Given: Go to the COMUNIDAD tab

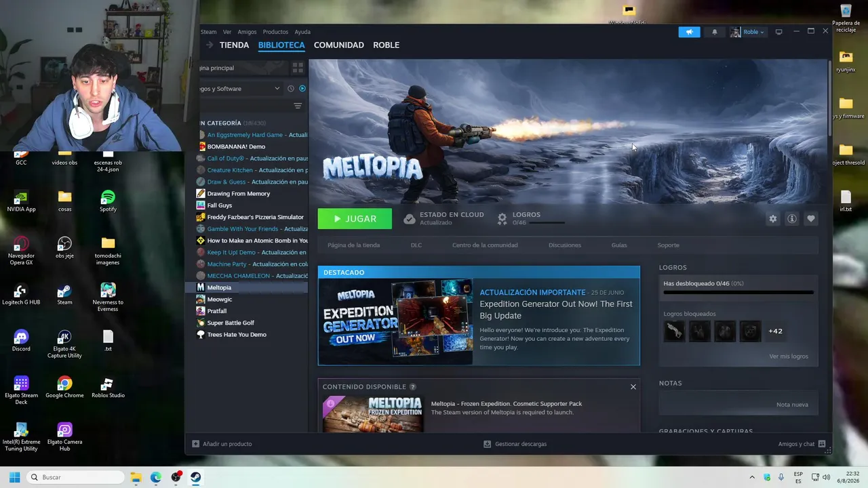Looking at the screenshot, I should pyautogui.click(x=339, y=45).
